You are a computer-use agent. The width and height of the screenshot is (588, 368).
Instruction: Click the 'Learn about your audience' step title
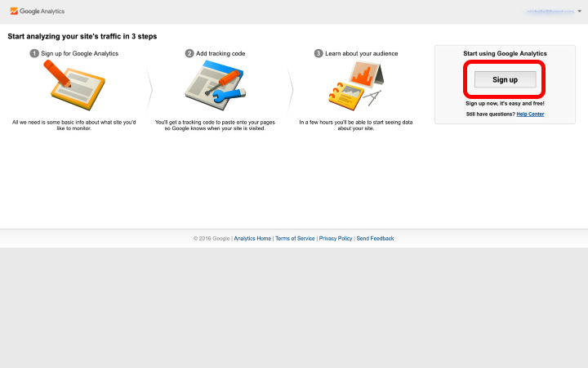click(x=362, y=53)
